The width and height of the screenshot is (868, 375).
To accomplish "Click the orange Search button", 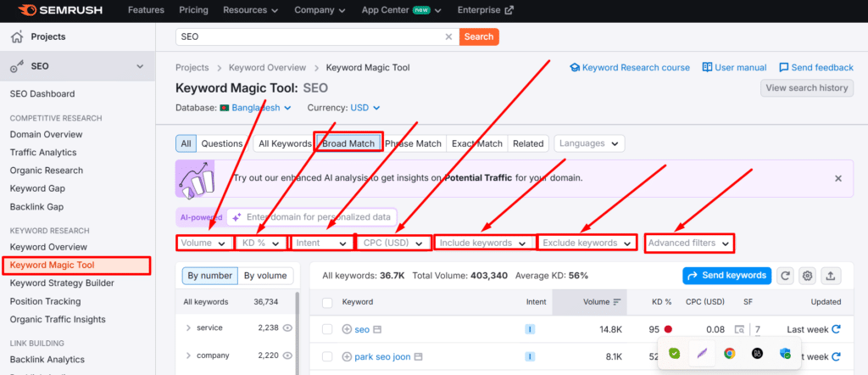I will point(479,37).
